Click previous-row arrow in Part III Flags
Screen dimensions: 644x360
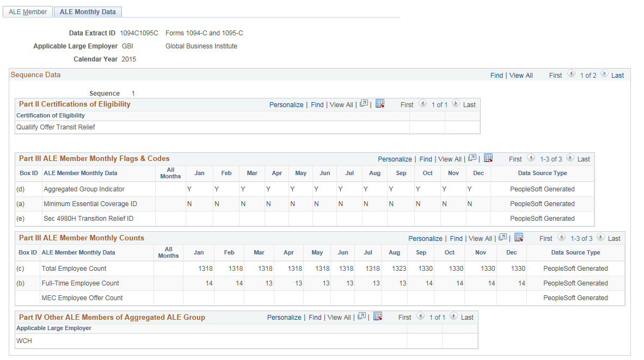point(531,159)
